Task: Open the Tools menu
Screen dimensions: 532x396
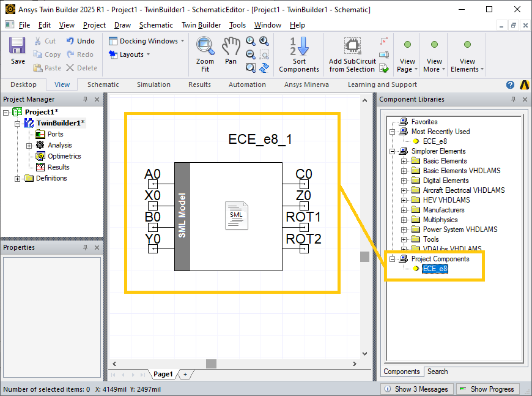Action: pyautogui.click(x=237, y=25)
